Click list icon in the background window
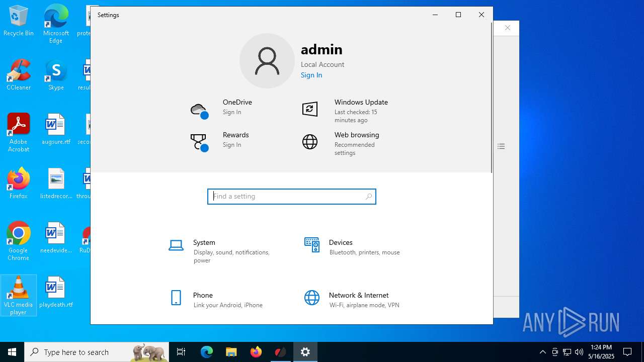This screenshot has height=362, width=644. pyautogui.click(x=501, y=146)
